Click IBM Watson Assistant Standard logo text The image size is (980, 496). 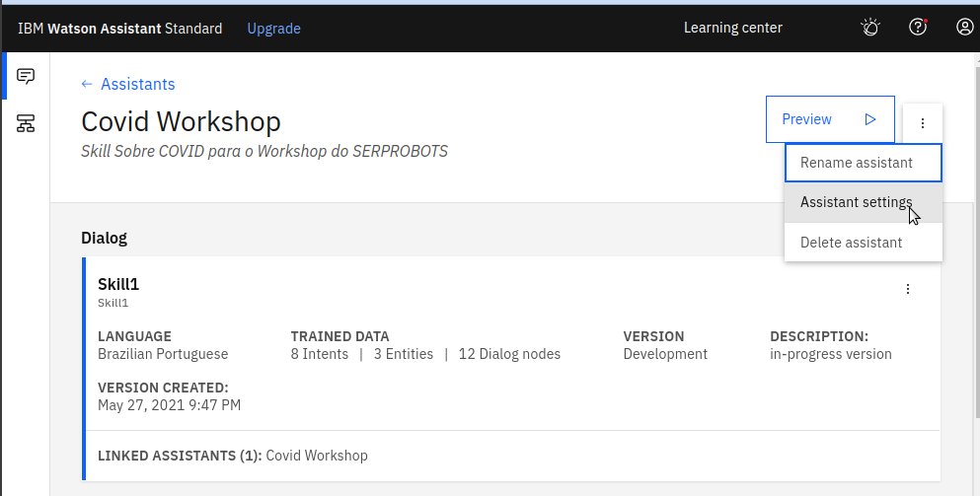[120, 29]
